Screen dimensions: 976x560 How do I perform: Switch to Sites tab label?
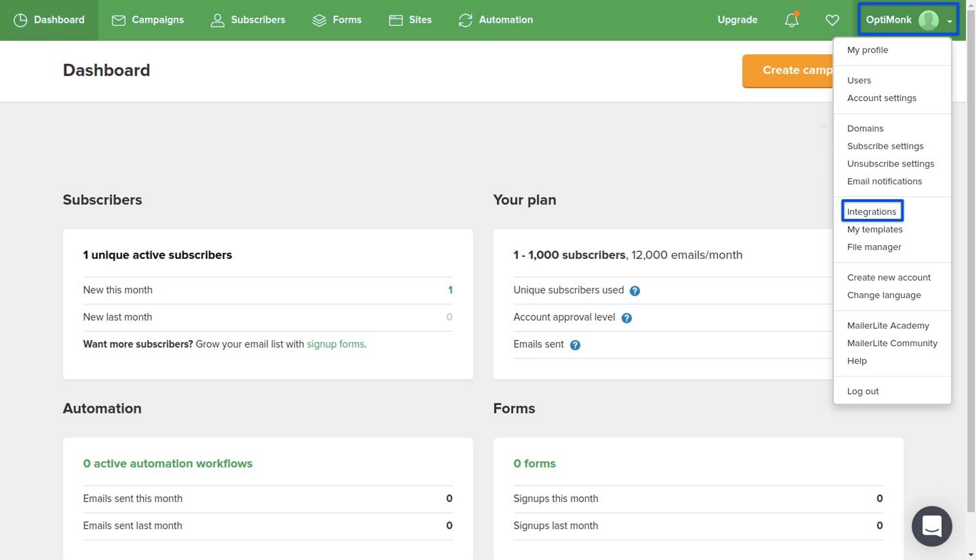click(x=420, y=20)
